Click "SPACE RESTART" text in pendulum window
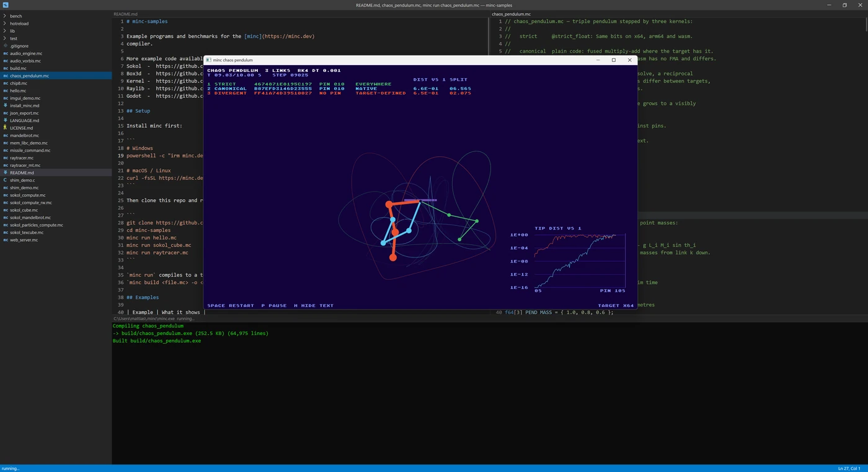This screenshot has height=472, width=868. point(230,306)
